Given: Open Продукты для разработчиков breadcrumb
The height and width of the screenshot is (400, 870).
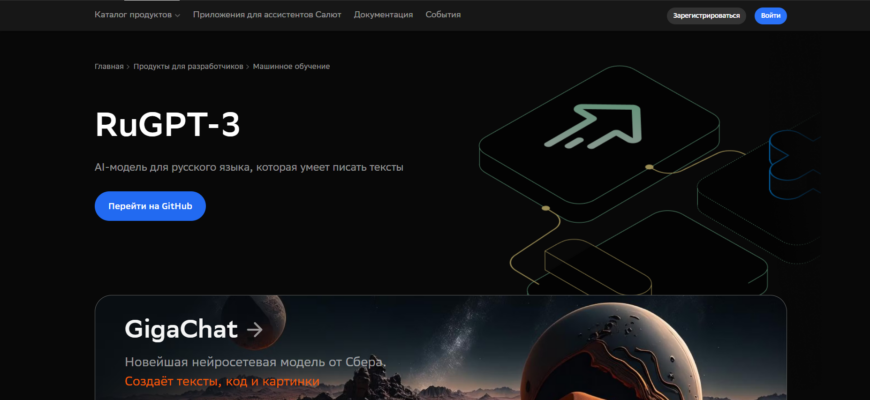Looking at the screenshot, I should 188,67.
